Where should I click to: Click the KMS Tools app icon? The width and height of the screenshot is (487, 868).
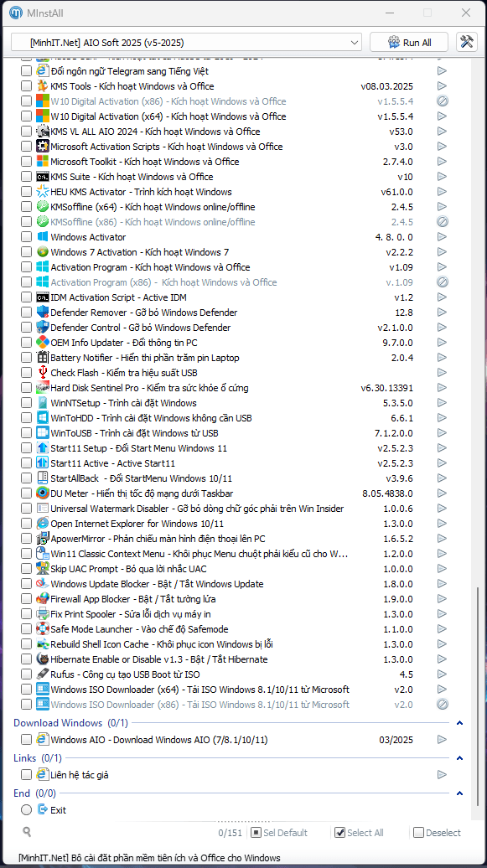coord(43,85)
